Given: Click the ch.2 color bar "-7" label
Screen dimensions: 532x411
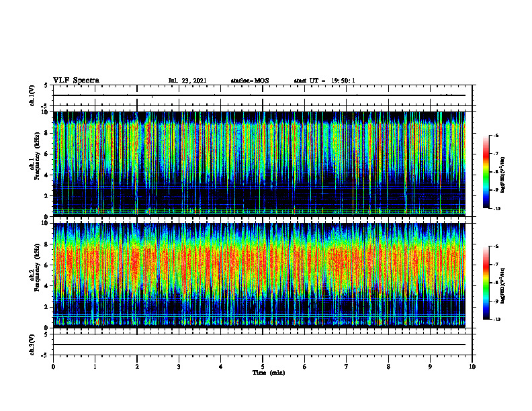Looking at the screenshot, I should (496, 265).
